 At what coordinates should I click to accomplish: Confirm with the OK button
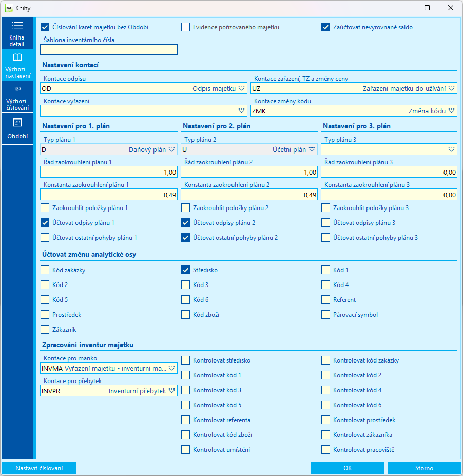click(x=348, y=468)
